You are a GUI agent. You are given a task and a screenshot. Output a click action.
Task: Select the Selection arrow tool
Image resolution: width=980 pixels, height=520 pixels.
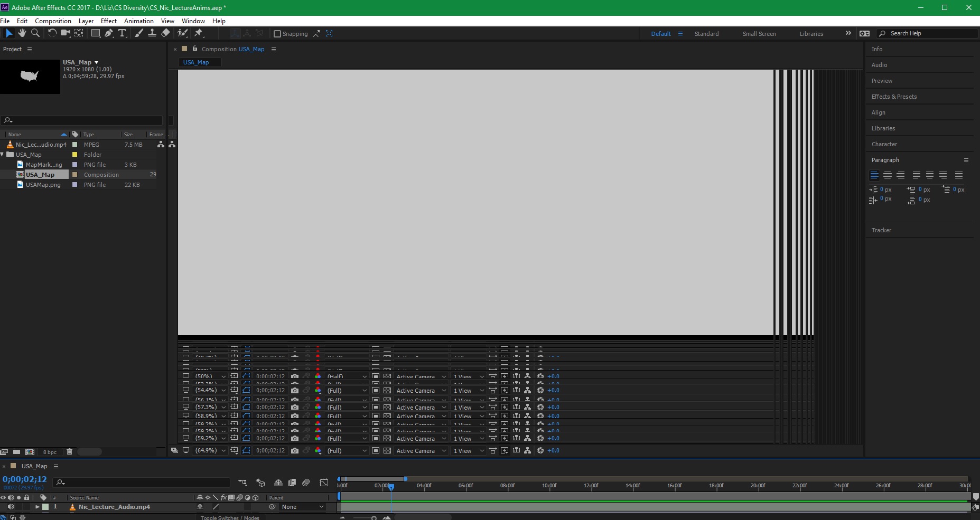[9, 33]
